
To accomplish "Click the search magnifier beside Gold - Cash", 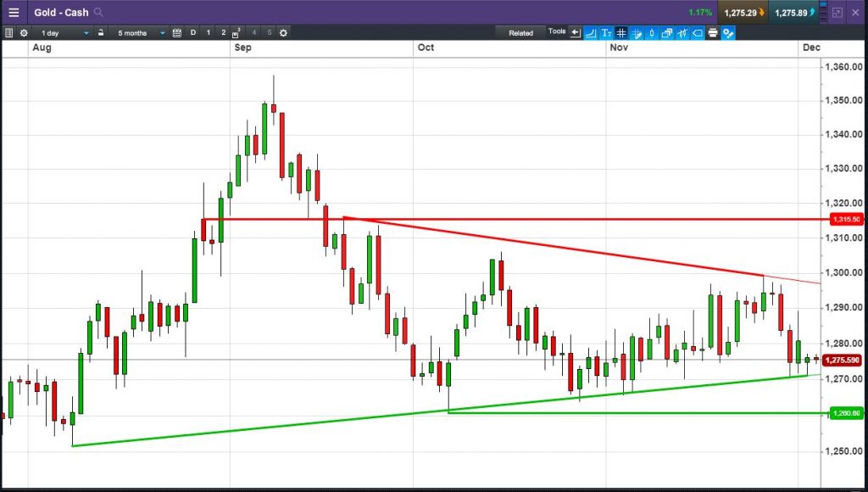I will point(98,12).
